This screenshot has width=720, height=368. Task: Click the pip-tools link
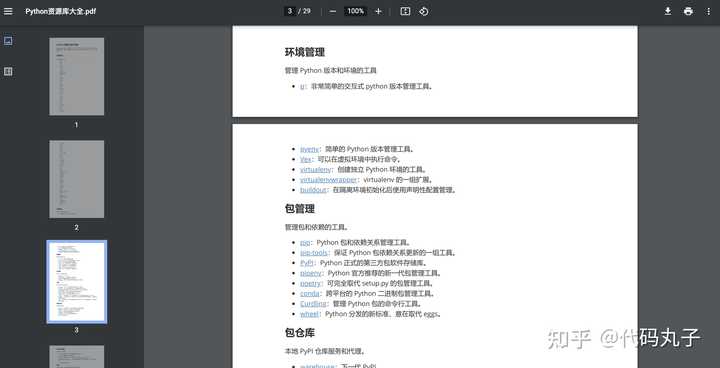click(x=314, y=253)
